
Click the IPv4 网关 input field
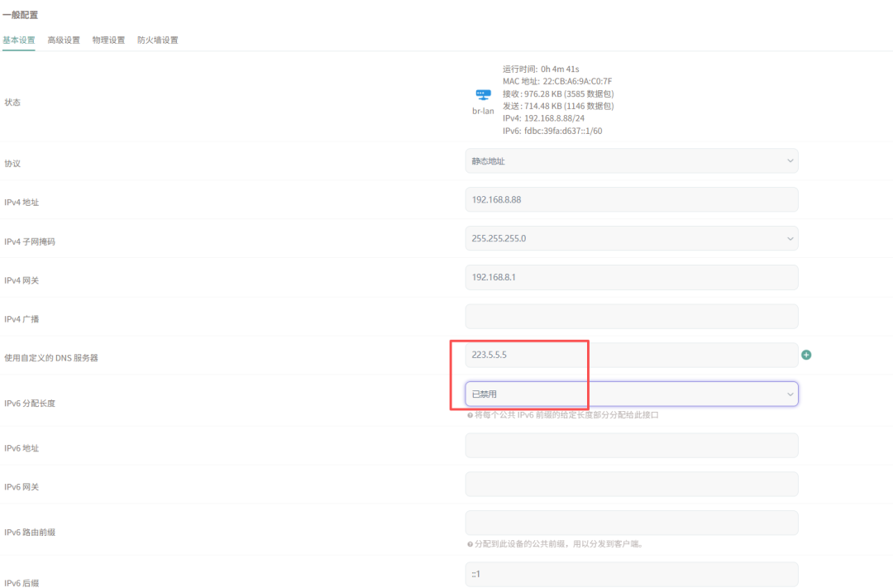(x=631, y=277)
